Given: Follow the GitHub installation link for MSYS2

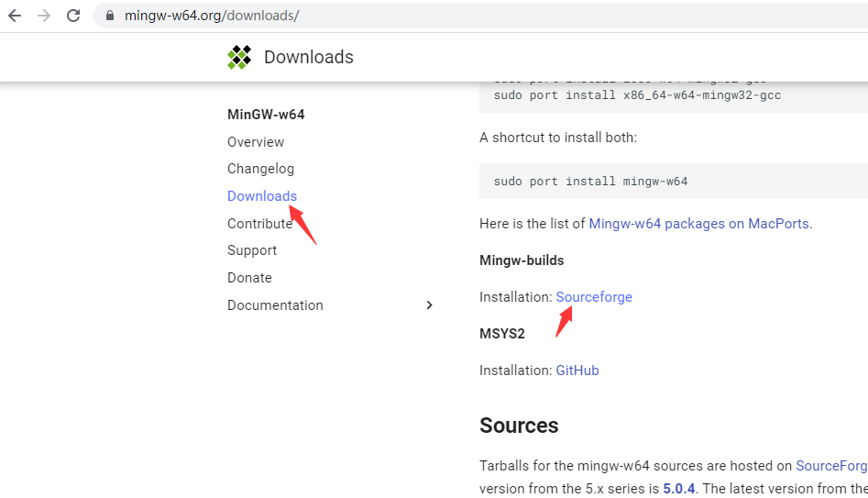Looking at the screenshot, I should click(577, 370).
